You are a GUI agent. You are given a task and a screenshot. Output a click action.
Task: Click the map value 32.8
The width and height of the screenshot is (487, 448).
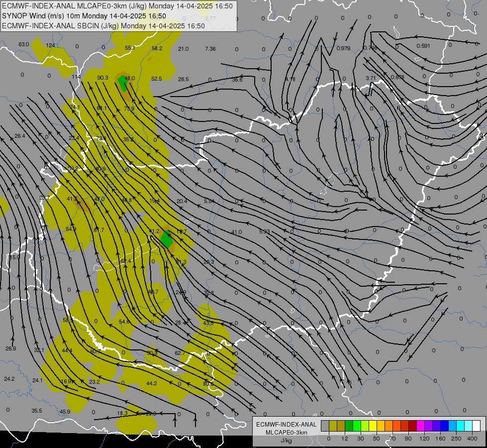click(x=209, y=293)
